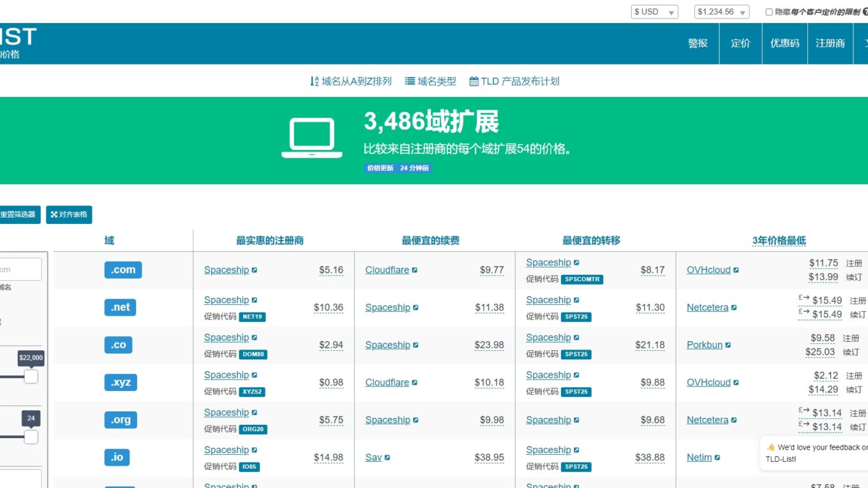Screen dimensions: 868x488
Task: Open external link icon beside Netcetera .org row
Action: point(734,420)
